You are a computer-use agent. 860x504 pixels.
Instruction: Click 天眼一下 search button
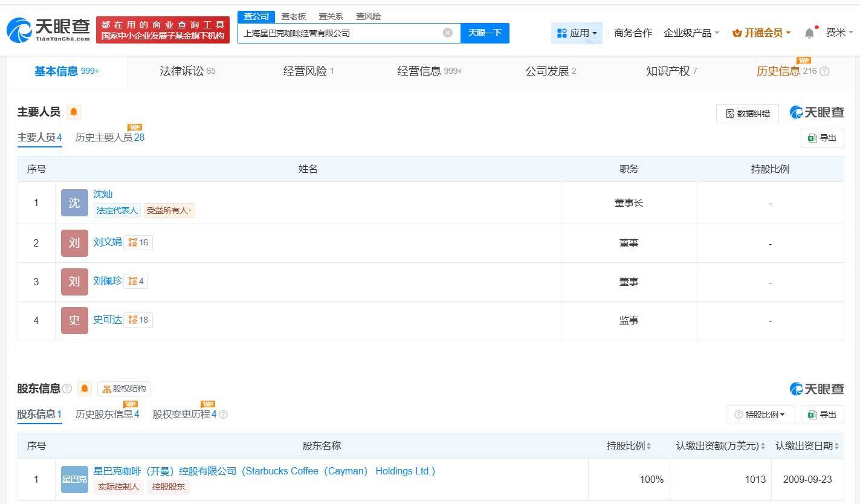point(485,33)
